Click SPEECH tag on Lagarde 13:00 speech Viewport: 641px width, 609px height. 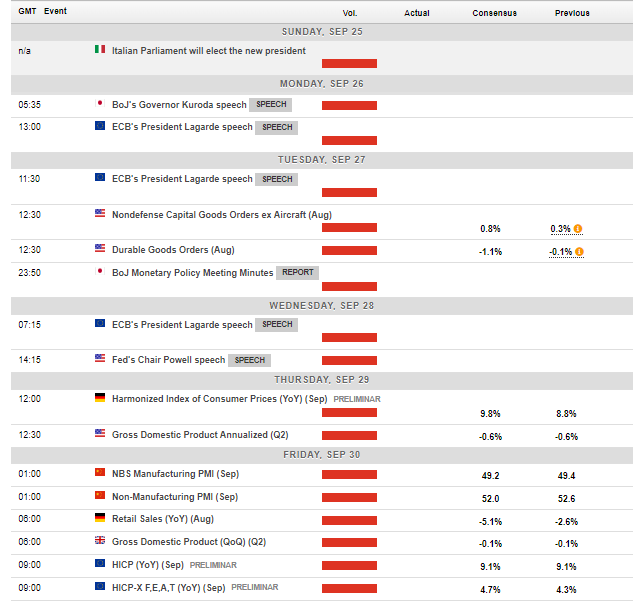[x=277, y=128]
